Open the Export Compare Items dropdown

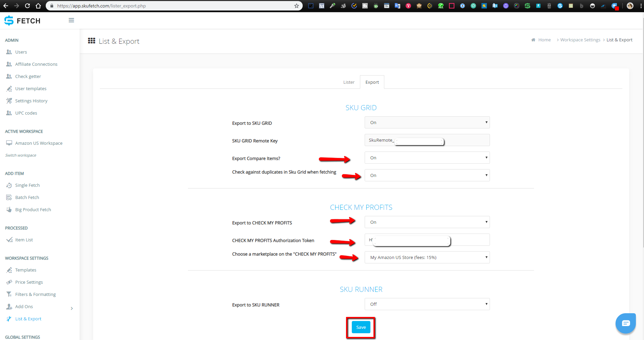(427, 158)
